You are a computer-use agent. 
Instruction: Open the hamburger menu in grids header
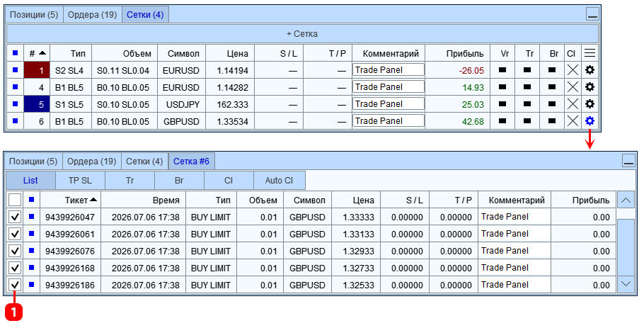tap(590, 53)
